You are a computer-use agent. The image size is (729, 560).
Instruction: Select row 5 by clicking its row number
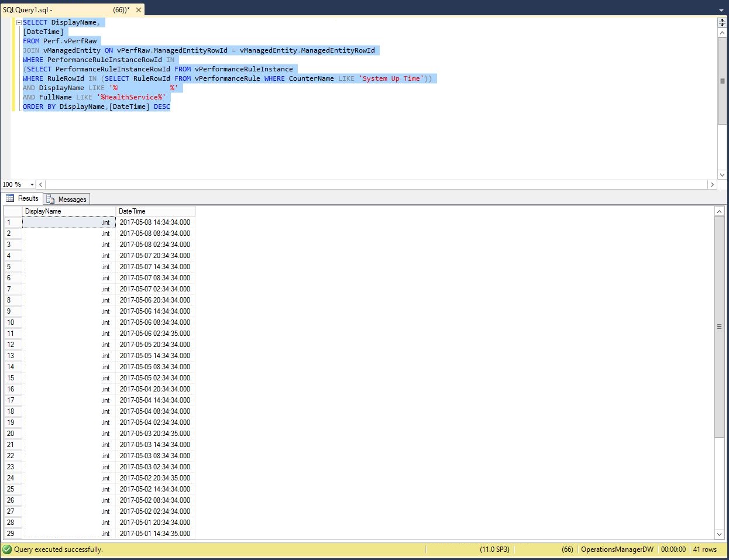coord(10,267)
